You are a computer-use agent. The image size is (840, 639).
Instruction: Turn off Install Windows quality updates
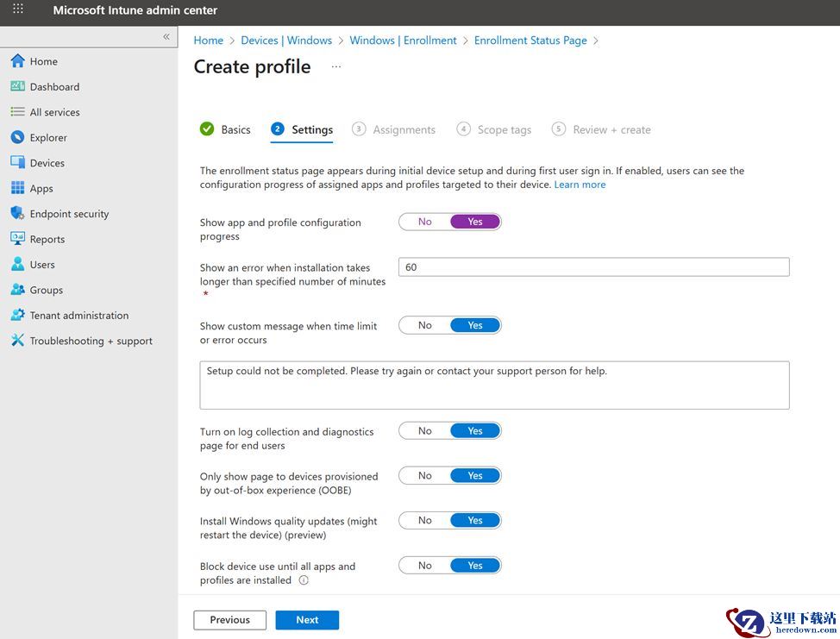424,520
